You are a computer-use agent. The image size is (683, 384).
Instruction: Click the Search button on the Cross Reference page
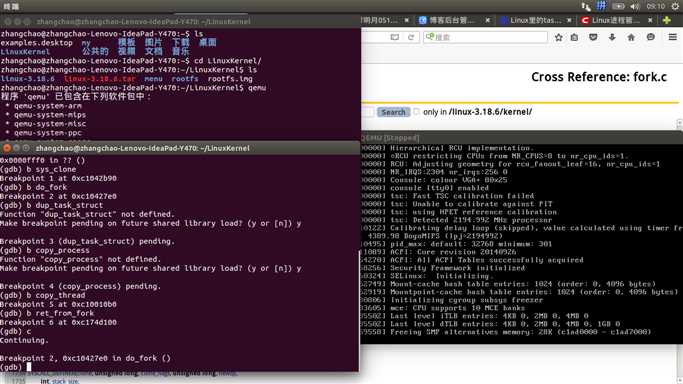tap(393, 112)
